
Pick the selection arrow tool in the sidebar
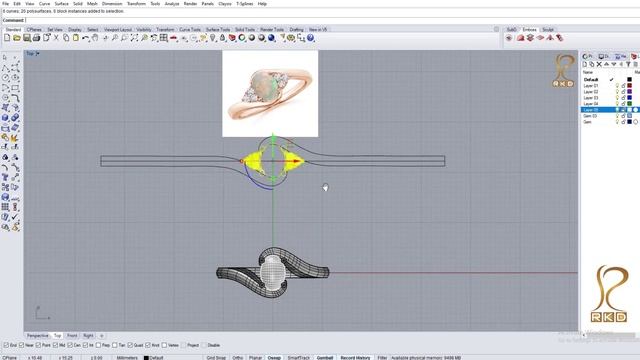(5, 58)
